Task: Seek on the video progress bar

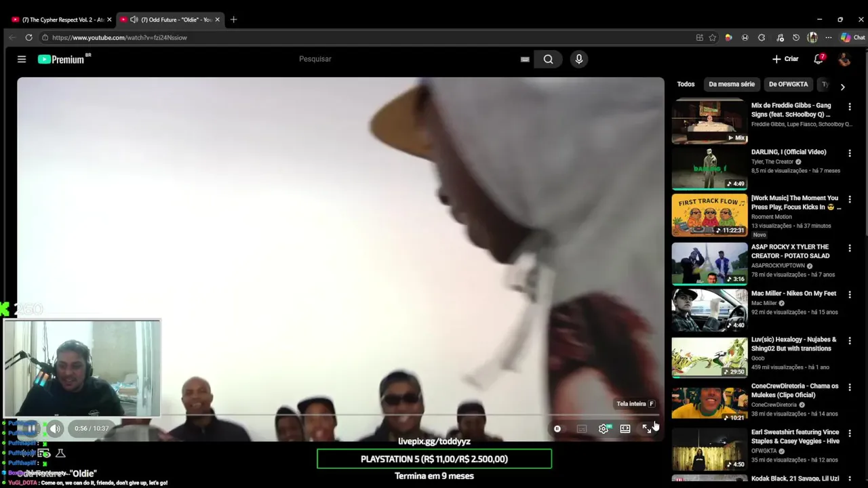Action: 340,414
